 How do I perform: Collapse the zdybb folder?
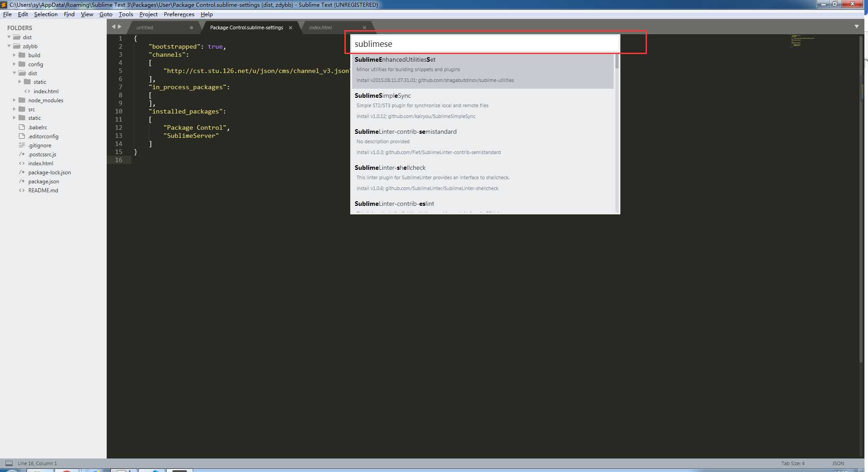(9, 46)
